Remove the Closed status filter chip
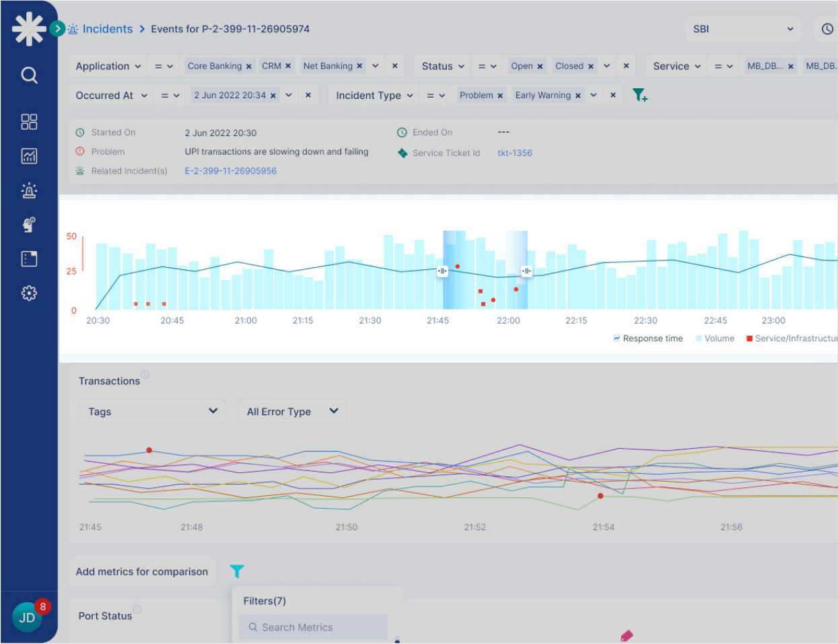Image resolution: width=838 pixels, height=644 pixels. pos(591,67)
